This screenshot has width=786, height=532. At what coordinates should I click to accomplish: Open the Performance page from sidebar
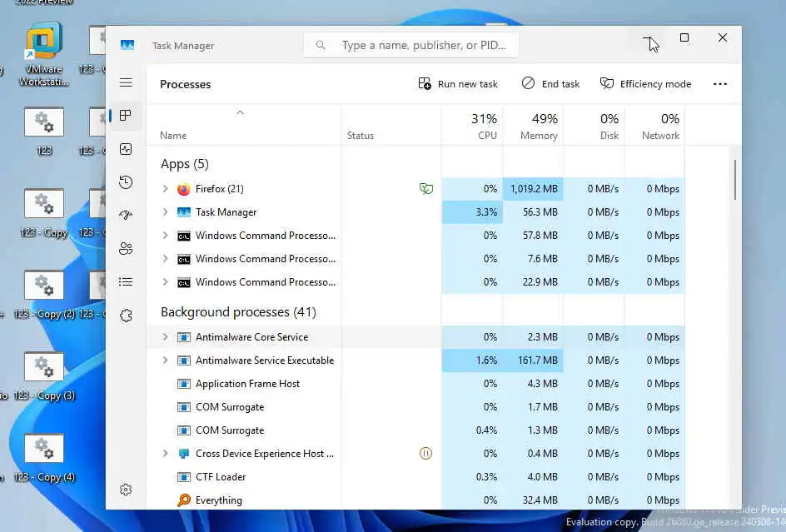click(126, 149)
